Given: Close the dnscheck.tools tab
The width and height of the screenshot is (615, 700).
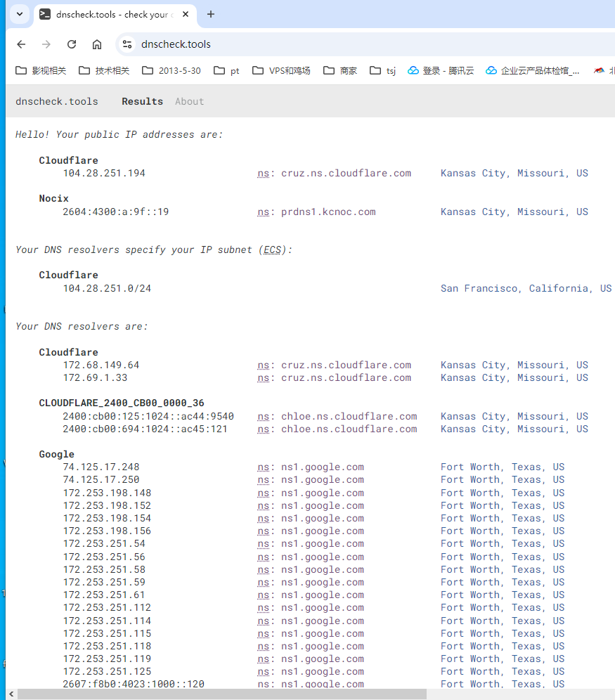Looking at the screenshot, I should (x=186, y=14).
